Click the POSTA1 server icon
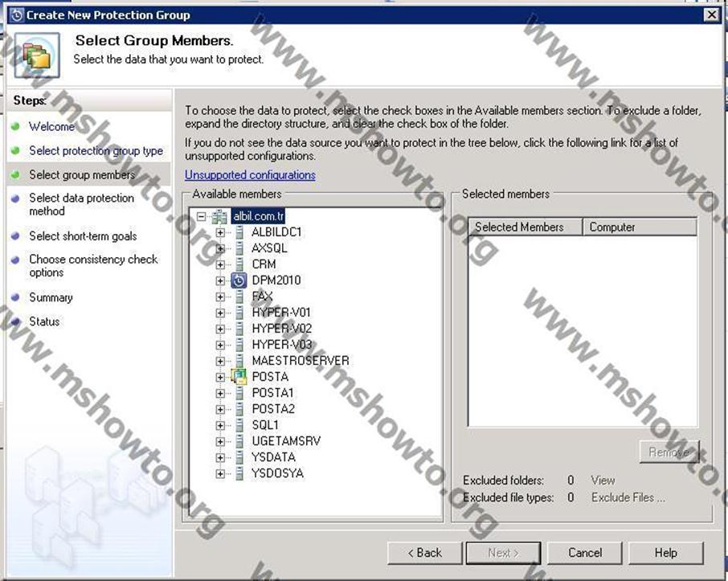Viewport: 728px width, 581px height. (239, 393)
